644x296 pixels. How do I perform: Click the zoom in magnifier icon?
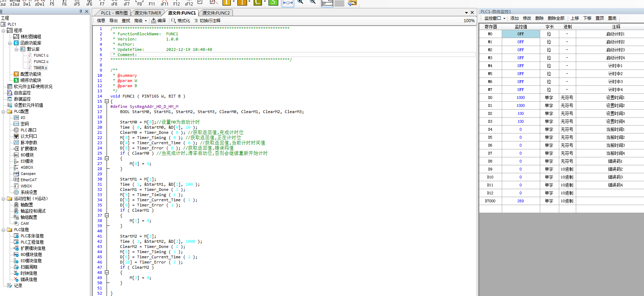(x=300, y=2)
